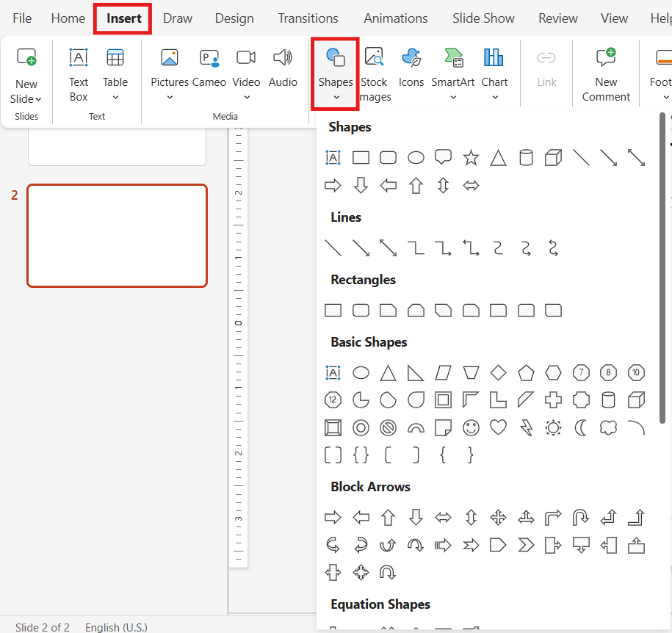
Task: Select the diamond shape
Action: 498,372
